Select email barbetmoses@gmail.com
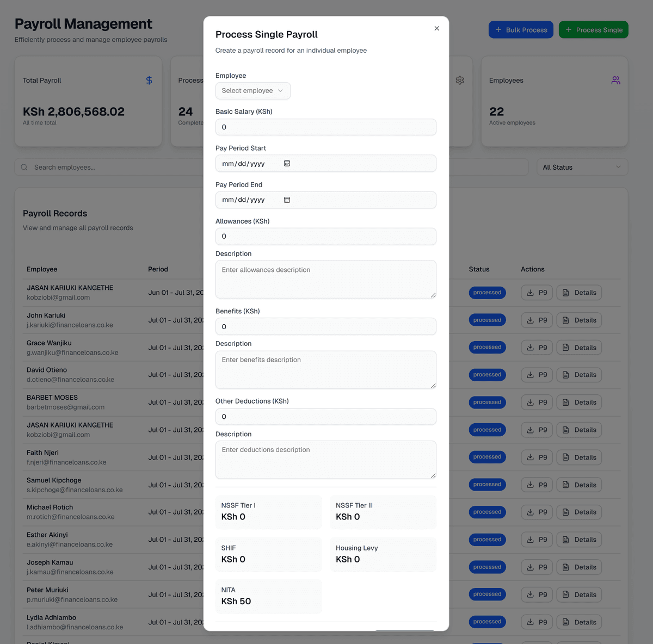653x644 pixels. click(65, 407)
